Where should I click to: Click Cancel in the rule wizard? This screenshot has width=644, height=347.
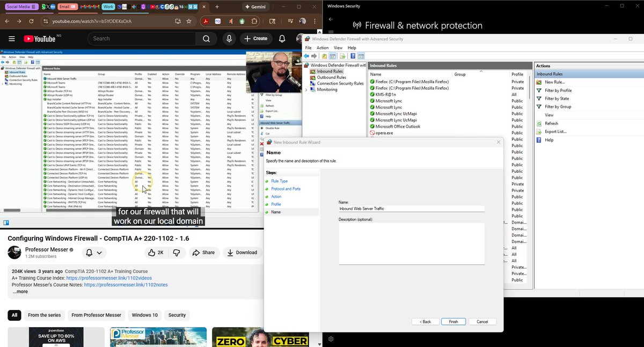(x=482, y=322)
